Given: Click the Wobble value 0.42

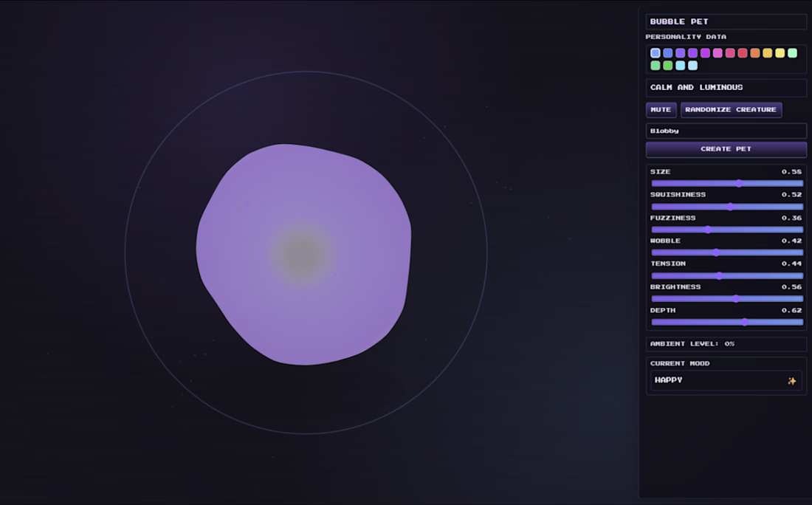Looking at the screenshot, I should 791,241.
